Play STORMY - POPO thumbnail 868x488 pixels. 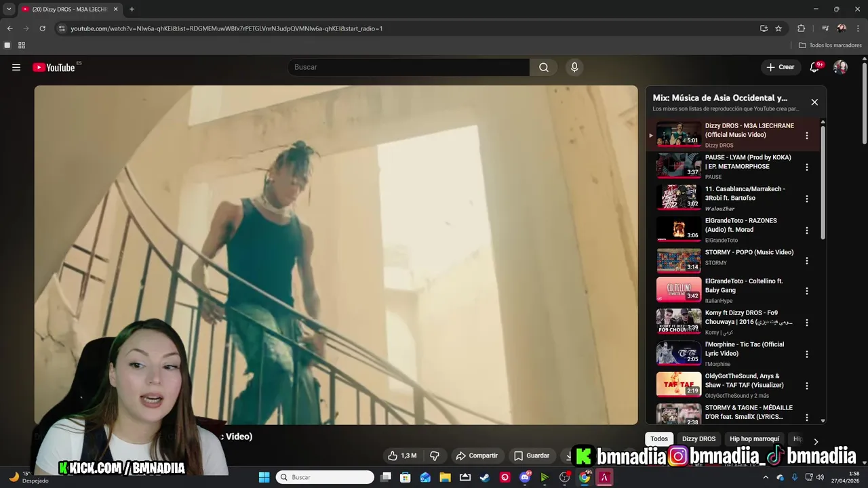coord(678,260)
